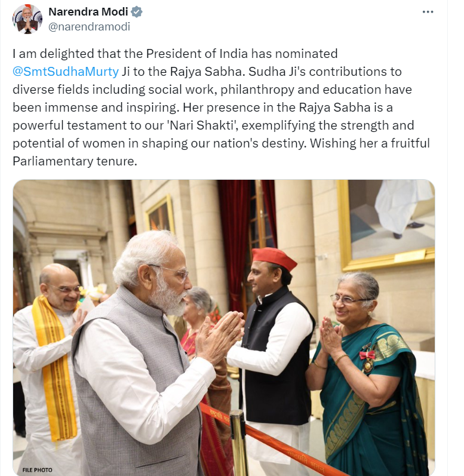Viewport: 464px width, 476px height.
Task: Click the brass stanchion post in the photo
Action: (238, 442)
